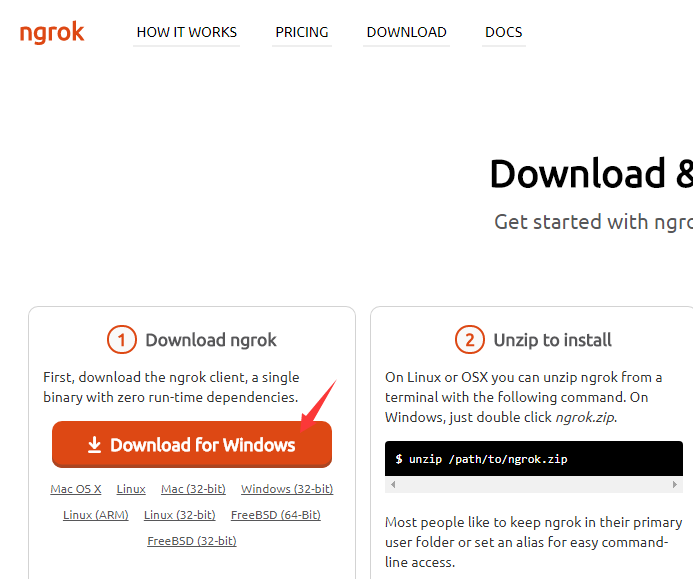Image resolution: width=693 pixels, height=579 pixels.
Task: Click the ngrok logo
Action: click(x=52, y=32)
